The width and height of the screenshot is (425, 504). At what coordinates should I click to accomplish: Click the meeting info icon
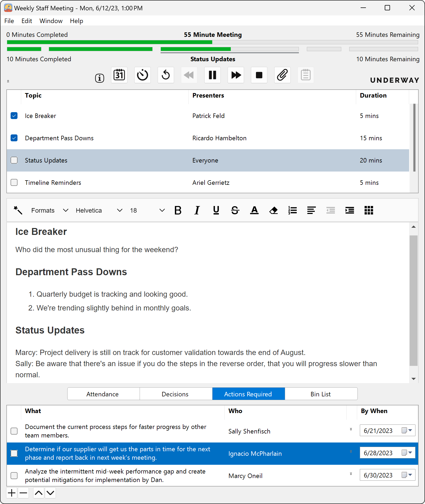pyautogui.click(x=99, y=78)
